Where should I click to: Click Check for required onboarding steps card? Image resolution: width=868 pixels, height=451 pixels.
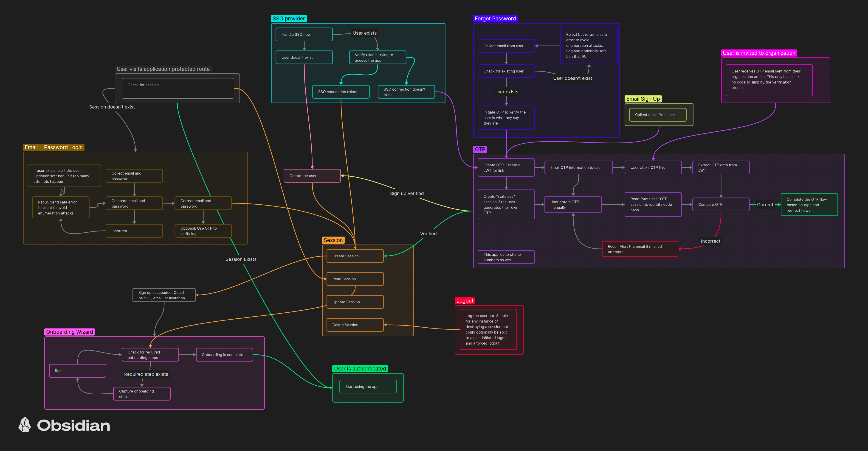[x=150, y=354]
